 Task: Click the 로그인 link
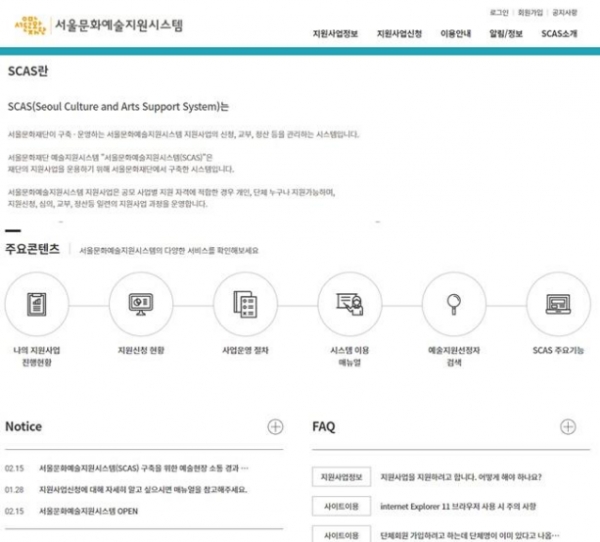click(499, 12)
